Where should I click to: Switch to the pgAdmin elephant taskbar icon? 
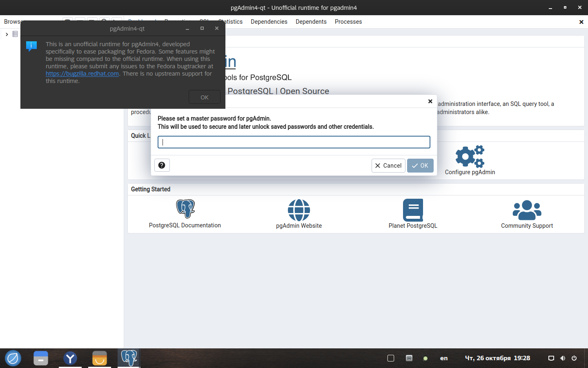(x=129, y=358)
